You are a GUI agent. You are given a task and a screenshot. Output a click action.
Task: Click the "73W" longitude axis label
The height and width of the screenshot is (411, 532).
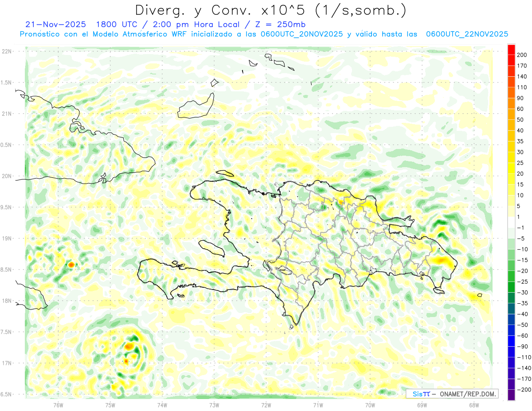coord(214,405)
